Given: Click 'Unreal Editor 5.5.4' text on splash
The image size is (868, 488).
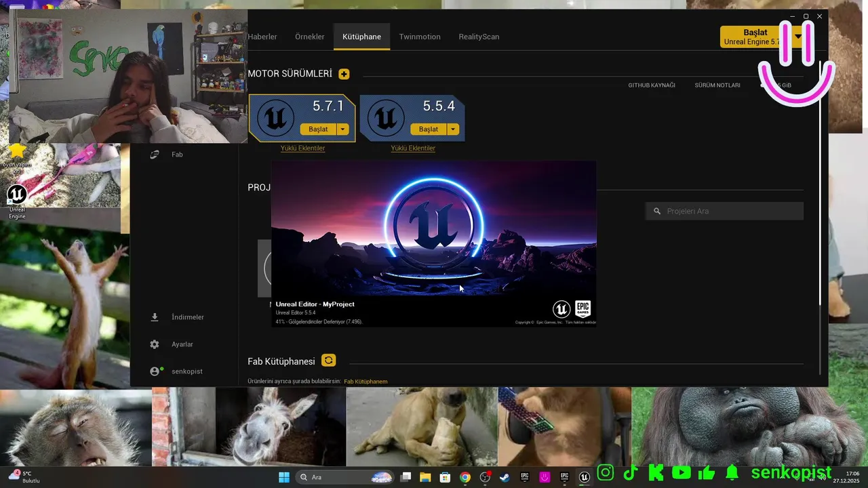Looking at the screenshot, I should click(x=296, y=313).
